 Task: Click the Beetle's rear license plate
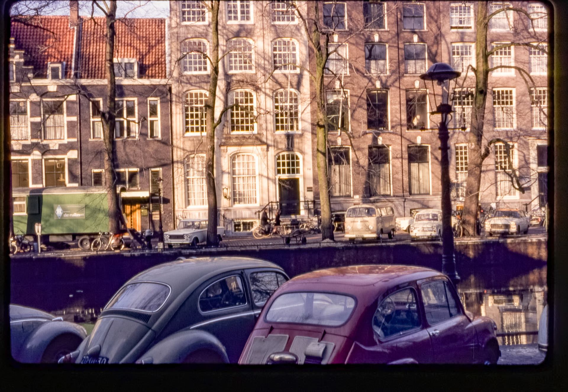(x=94, y=360)
